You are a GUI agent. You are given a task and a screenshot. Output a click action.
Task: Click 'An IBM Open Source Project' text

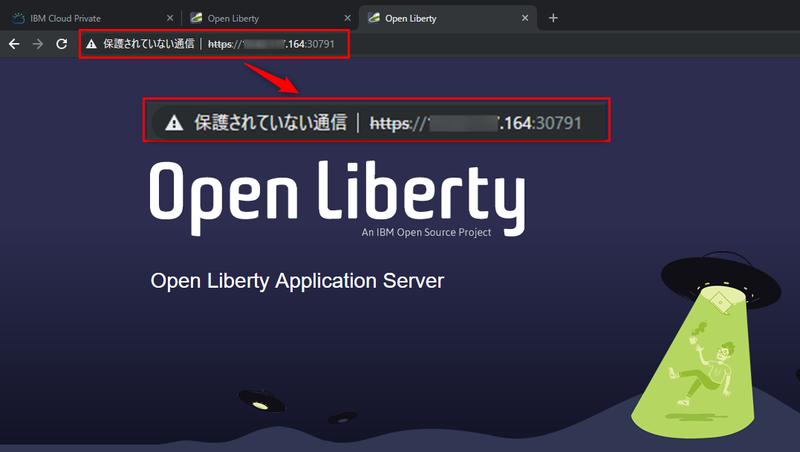tap(426, 232)
